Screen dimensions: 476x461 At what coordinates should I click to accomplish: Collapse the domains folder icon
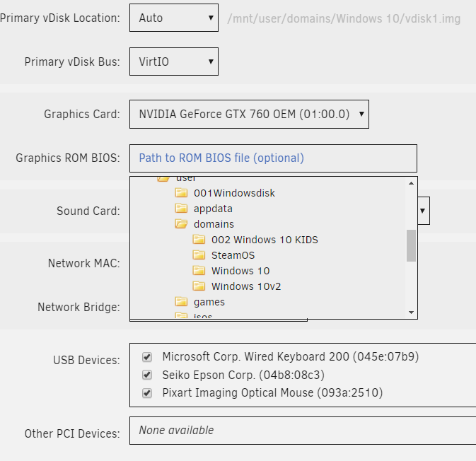click(181, 224)
